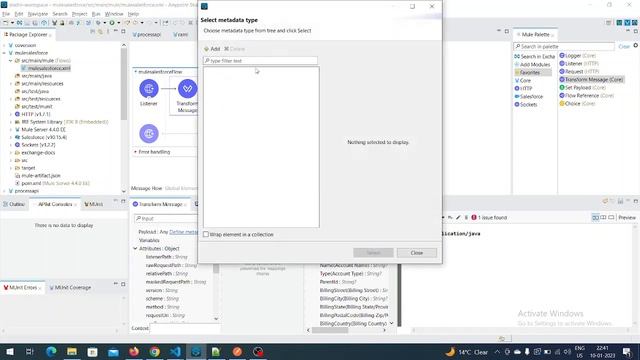Select Flow Reference (Core) in palette
The image size is (640, 360).
click(x=587, y=96)
